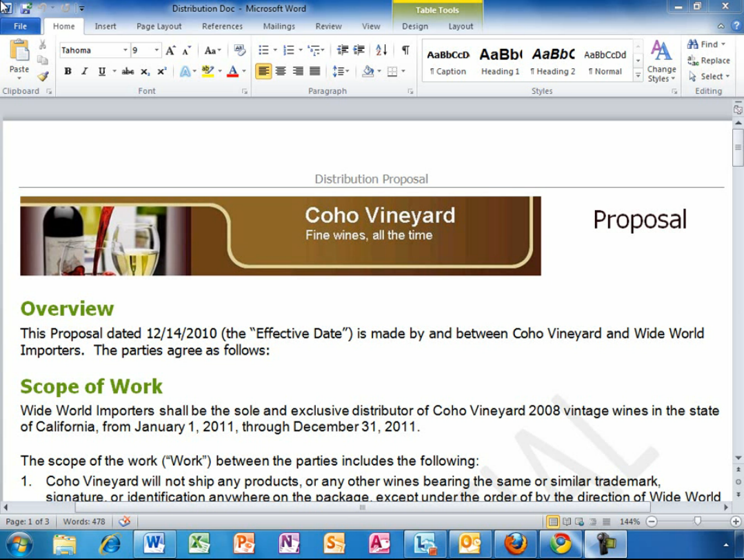Screen dimensions: 744x560
Task: Click the Grow Font icon
Action: click(x=171, y=50)
